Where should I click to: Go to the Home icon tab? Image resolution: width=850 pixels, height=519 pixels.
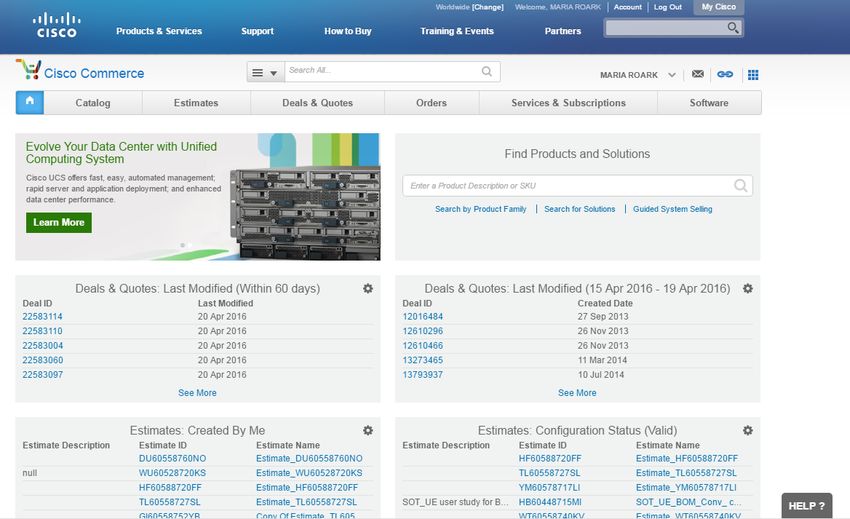tap(30, 102)
